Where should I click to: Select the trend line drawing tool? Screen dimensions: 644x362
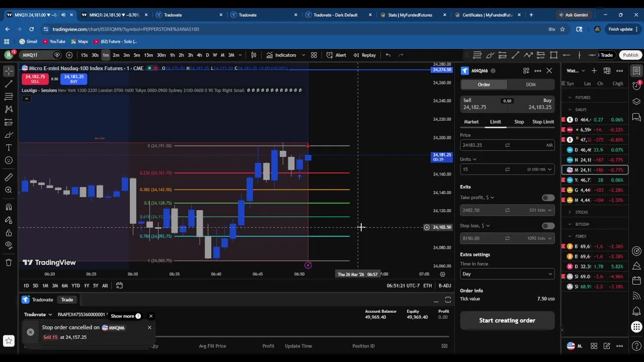click(9, 83)
